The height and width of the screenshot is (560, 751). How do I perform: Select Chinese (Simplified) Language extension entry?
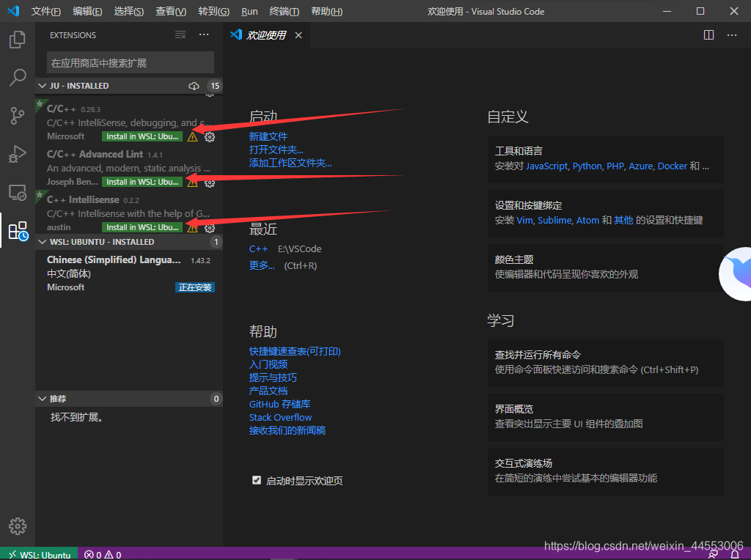(129, 273)
